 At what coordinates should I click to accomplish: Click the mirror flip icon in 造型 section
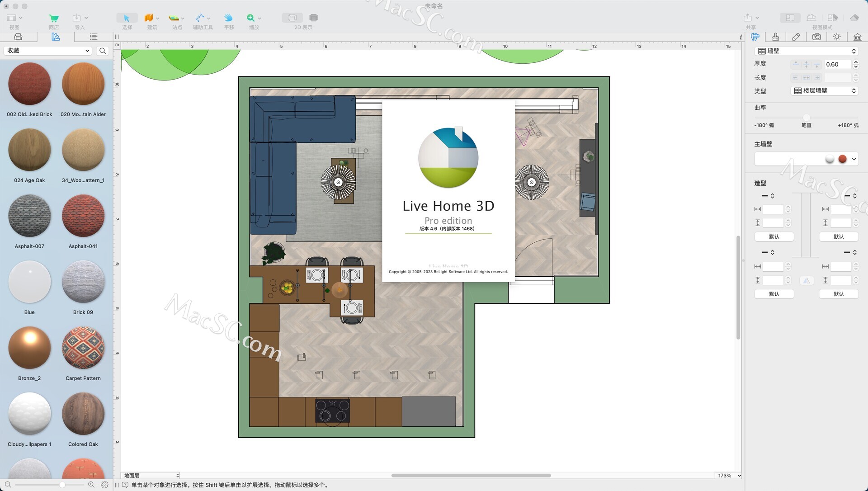tap(807, 281)
